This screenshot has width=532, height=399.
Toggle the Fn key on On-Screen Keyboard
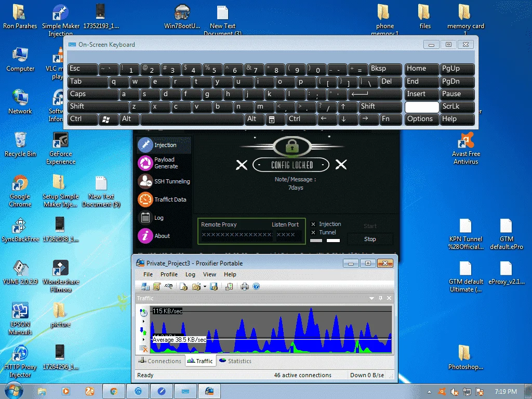pyautogui.click(x=391, y=119)
